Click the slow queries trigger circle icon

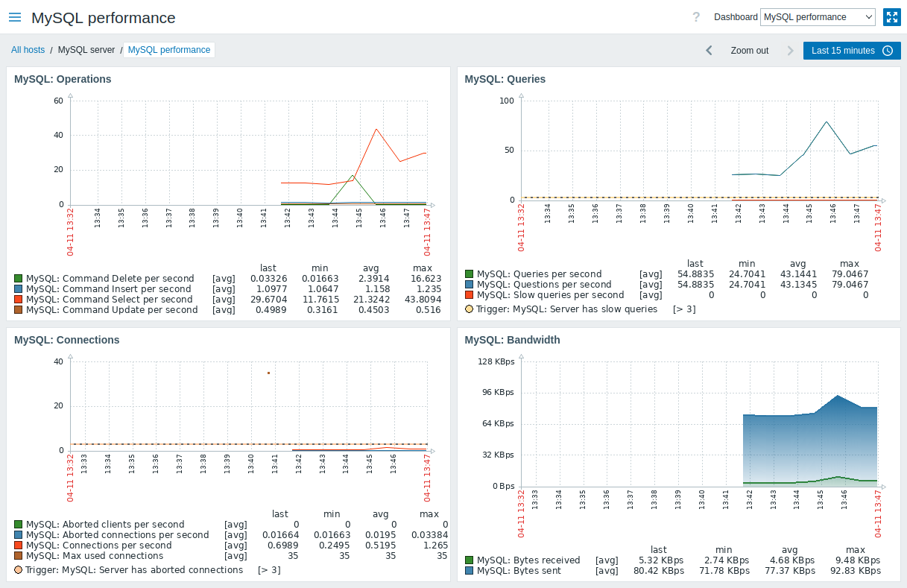(x=470, y=309)
